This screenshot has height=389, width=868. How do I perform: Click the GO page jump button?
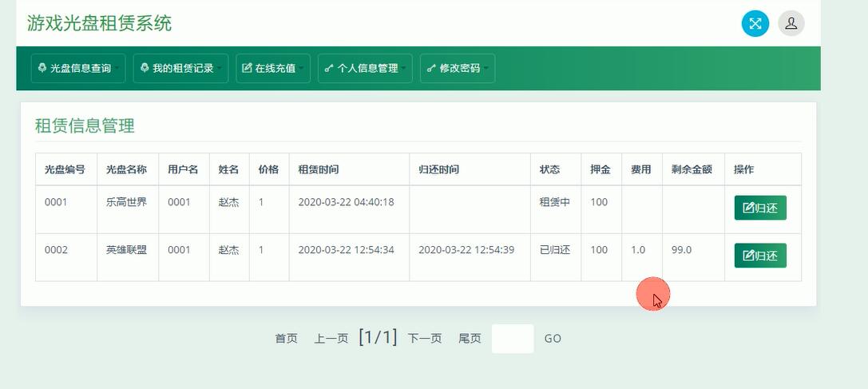click(553, 339)
